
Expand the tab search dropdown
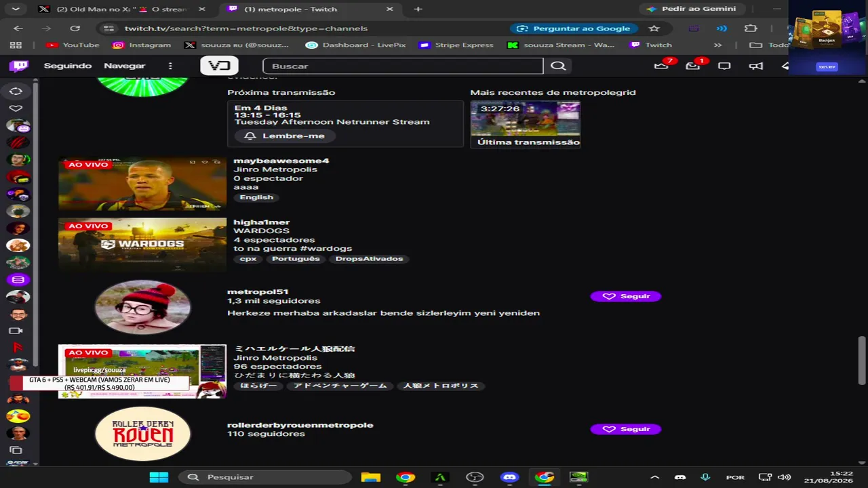coord(16,9)
